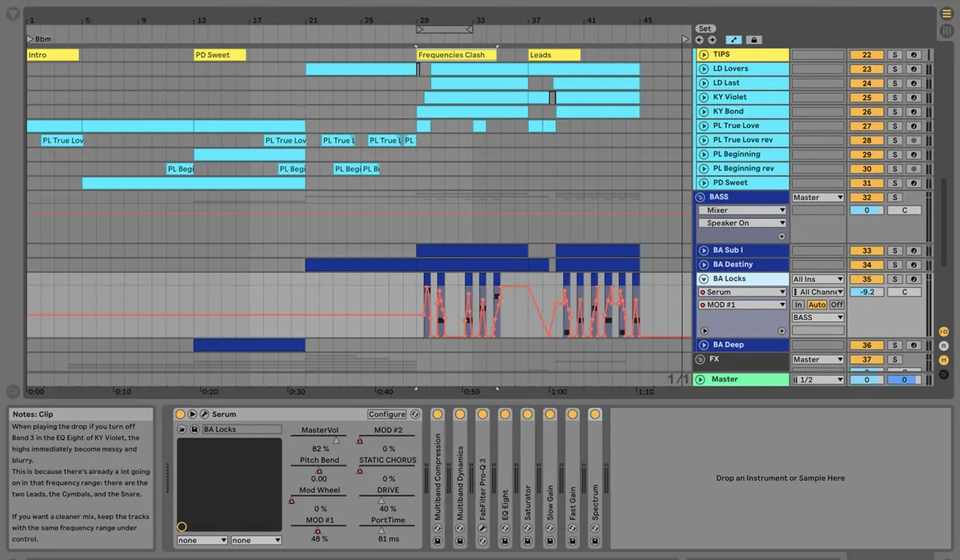The height and width of the screenshot is (560, 960).
Task: Add automation lane on BASS group
Action: [782, 237]
